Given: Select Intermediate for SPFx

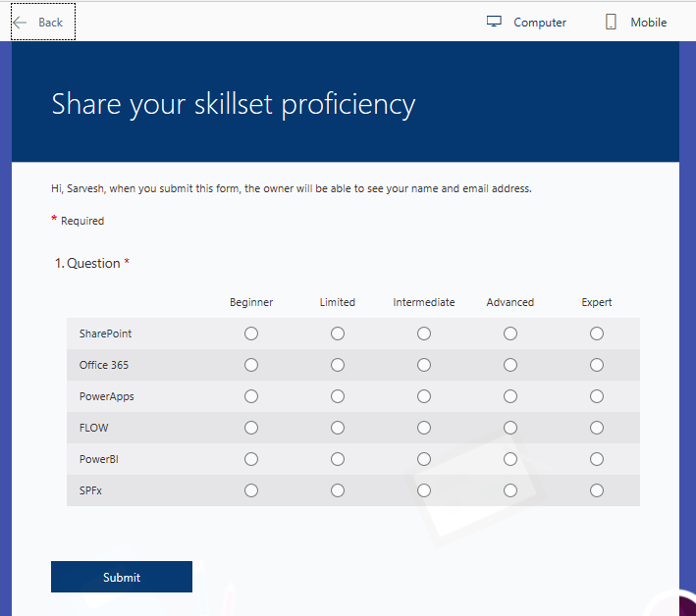Looking at the screenshot, I should tap(424, 490).
